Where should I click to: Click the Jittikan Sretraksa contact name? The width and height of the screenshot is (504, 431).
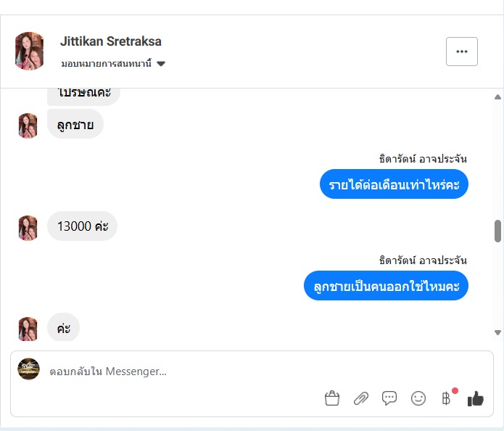[110, 41]
